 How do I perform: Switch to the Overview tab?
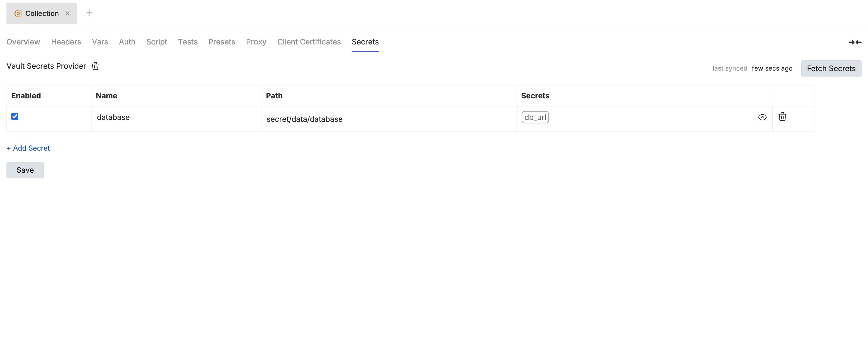tap(23, 41)
